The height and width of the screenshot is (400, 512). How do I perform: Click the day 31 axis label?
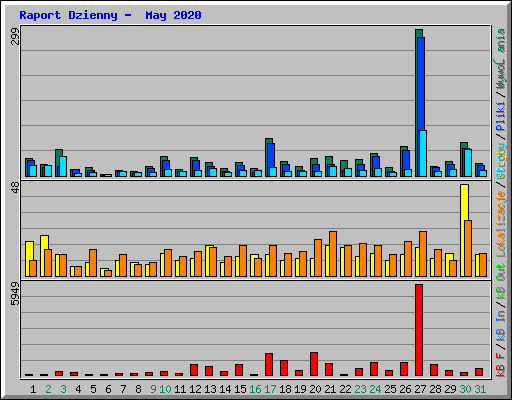[480, 389]
